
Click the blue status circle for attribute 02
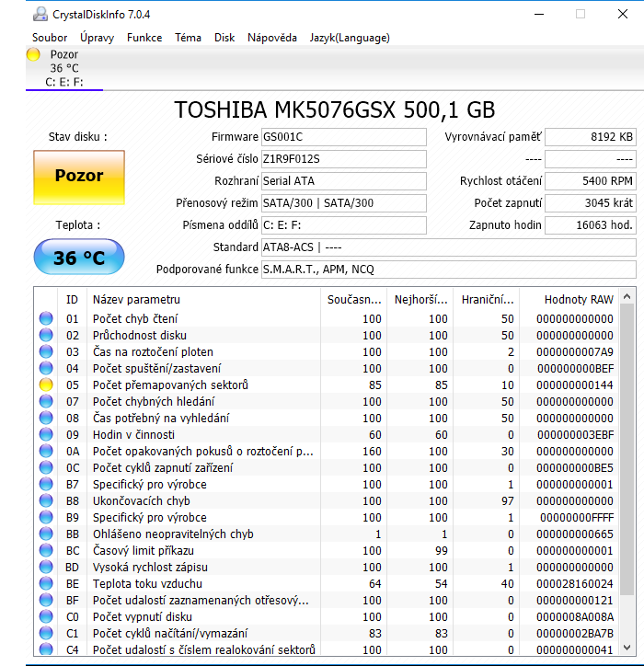46,335
